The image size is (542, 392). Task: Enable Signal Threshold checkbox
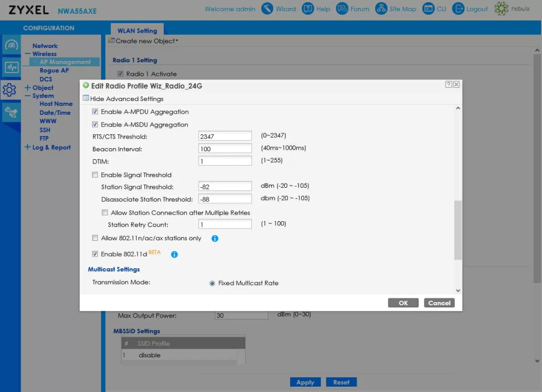click(x=95, y=175)
